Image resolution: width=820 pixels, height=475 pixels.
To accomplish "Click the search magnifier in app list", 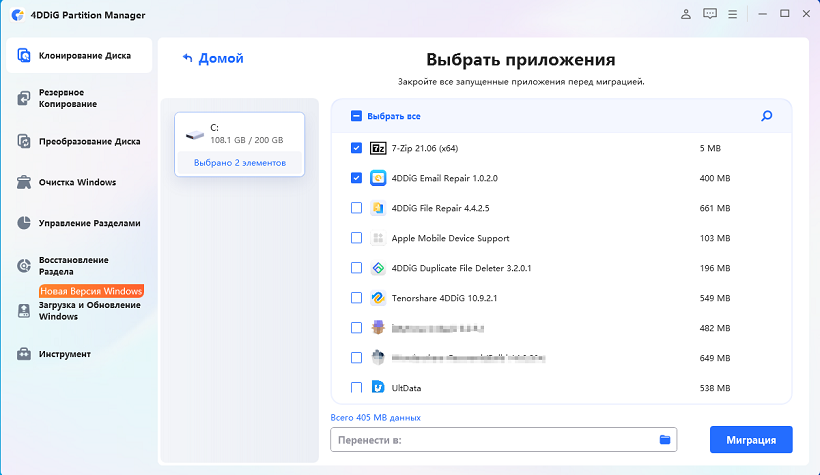I will click(x=767, y=116).
